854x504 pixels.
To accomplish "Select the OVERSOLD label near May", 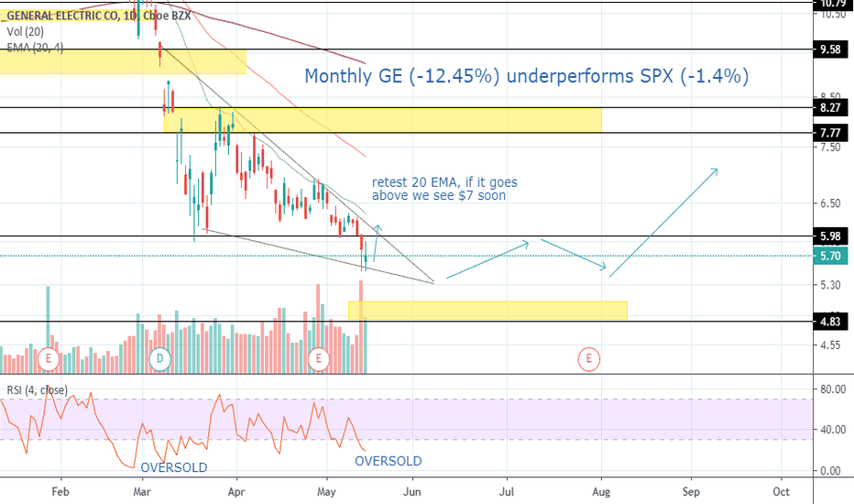I will tap(389, 461).
